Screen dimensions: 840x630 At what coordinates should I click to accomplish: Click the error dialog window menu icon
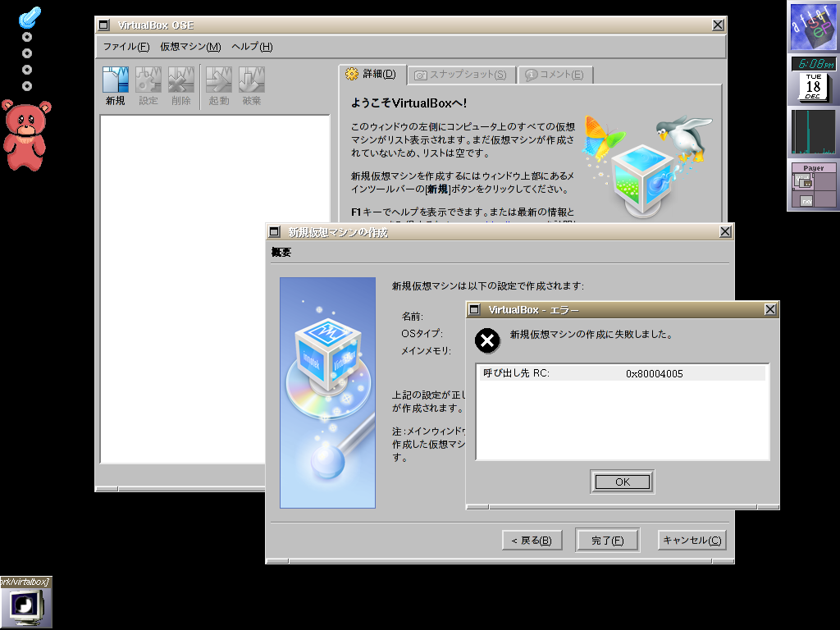[x=474, y=309]
